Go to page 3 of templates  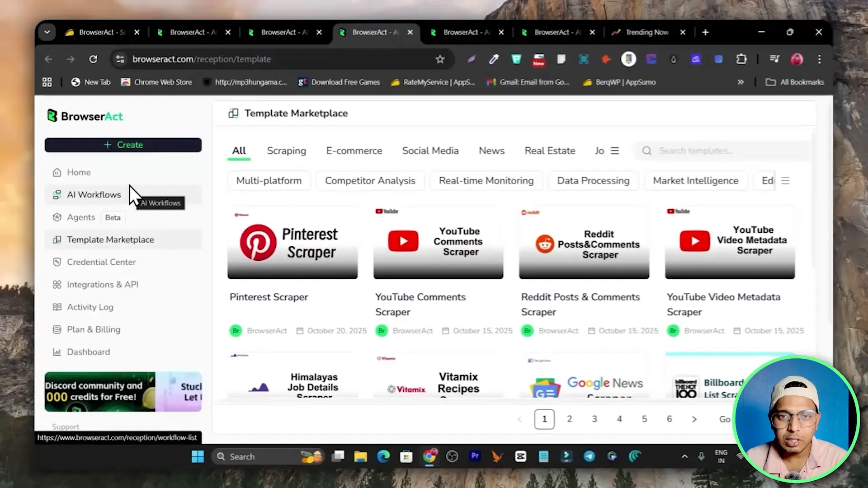click(594, 419)
